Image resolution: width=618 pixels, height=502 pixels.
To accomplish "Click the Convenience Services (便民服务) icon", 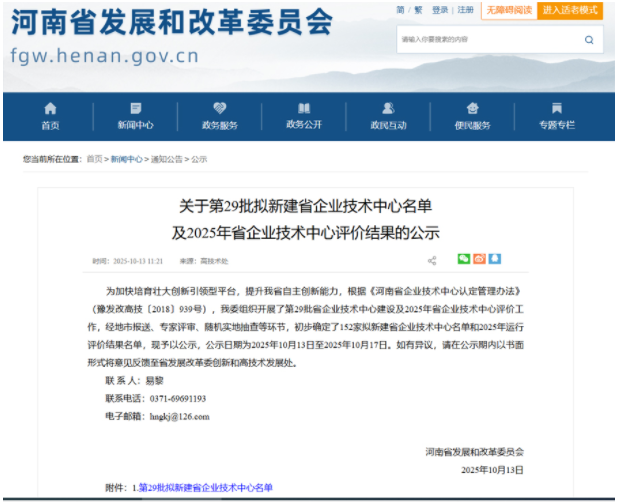I will point(473,109).
